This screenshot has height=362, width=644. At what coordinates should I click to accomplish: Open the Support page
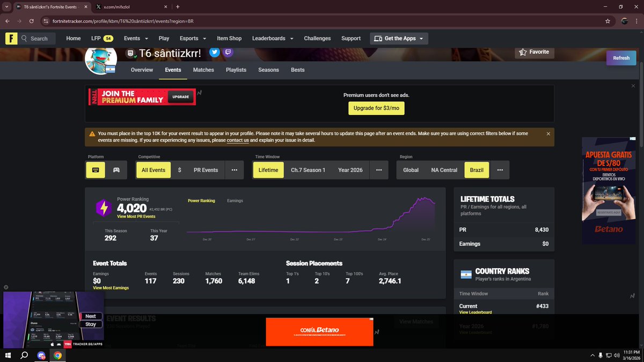tap(351, 39)
